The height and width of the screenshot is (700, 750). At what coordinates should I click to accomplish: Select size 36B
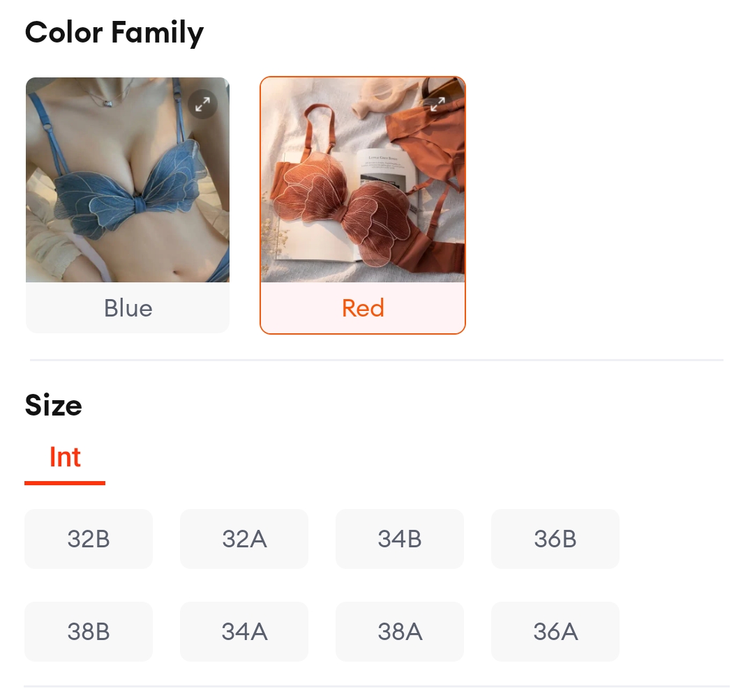pos(555,538)
